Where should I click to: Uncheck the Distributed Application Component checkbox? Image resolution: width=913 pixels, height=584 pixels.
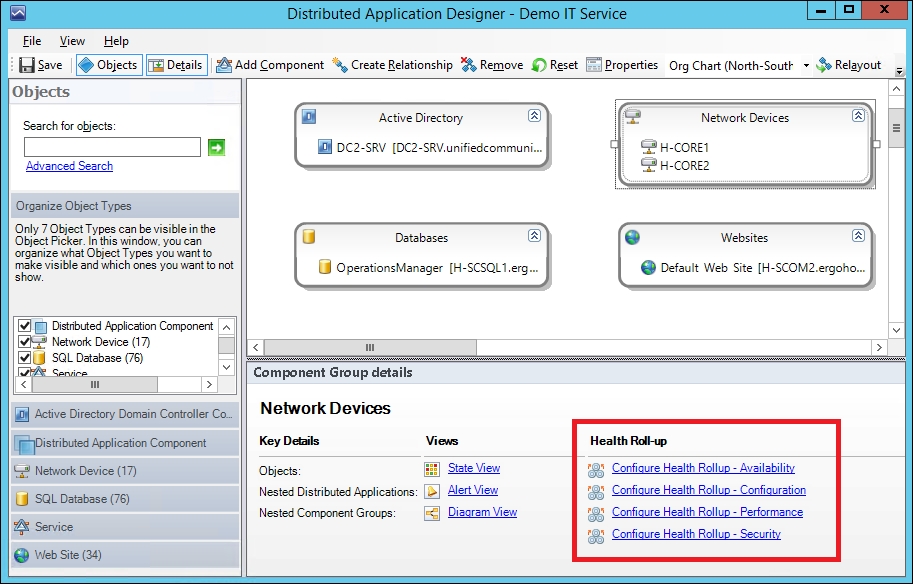click(24, 325)
